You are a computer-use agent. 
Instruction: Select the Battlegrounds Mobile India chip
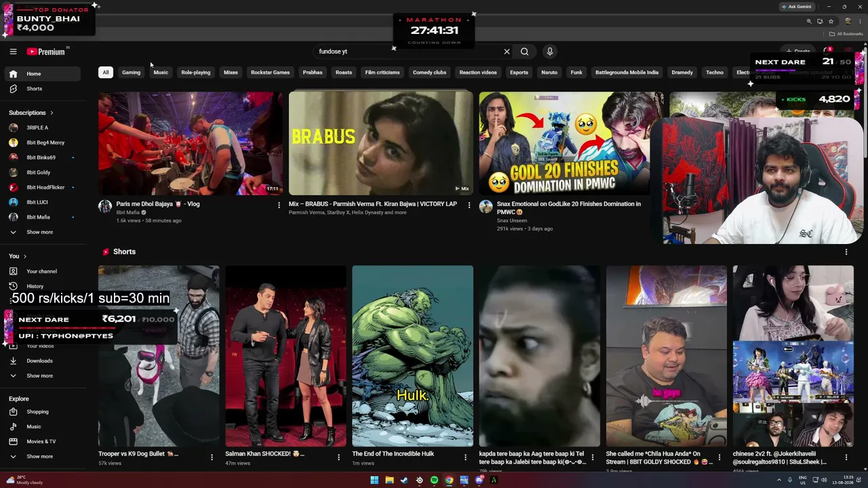pyautogui.click(x=627, y=73)
